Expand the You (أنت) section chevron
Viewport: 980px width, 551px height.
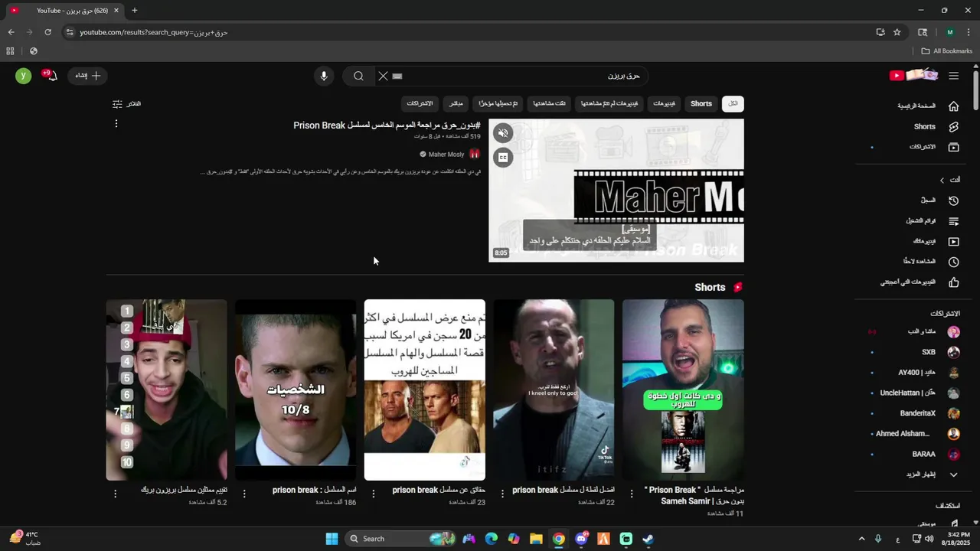click(942, 180)
